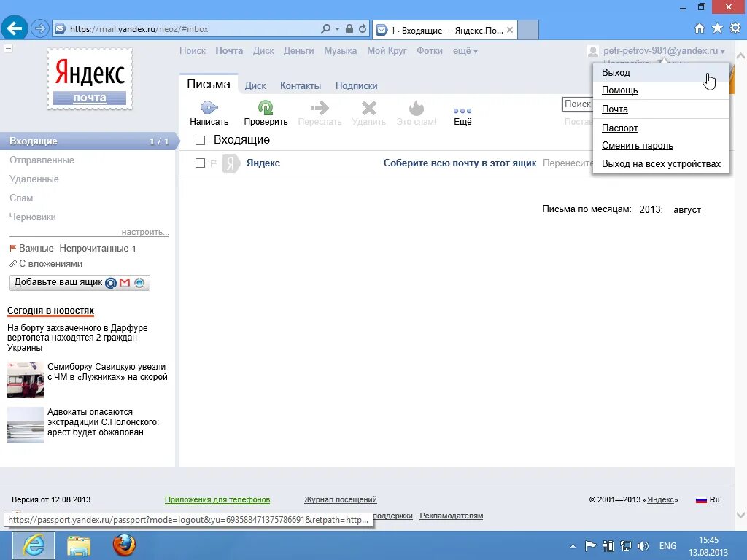This screenshot has height=560, width=747.
Task: Click the Проверить refresh mail icon
Action: [x=266, y=108]
